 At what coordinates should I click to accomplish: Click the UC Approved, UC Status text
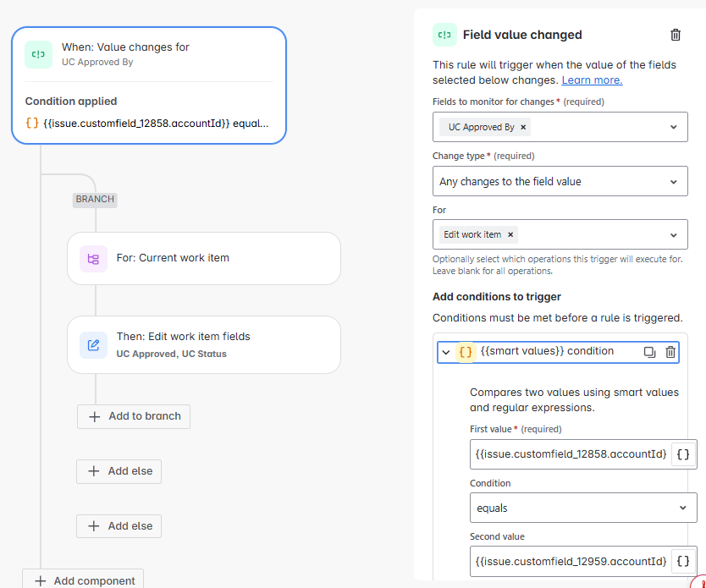click(x=172, y=354)
